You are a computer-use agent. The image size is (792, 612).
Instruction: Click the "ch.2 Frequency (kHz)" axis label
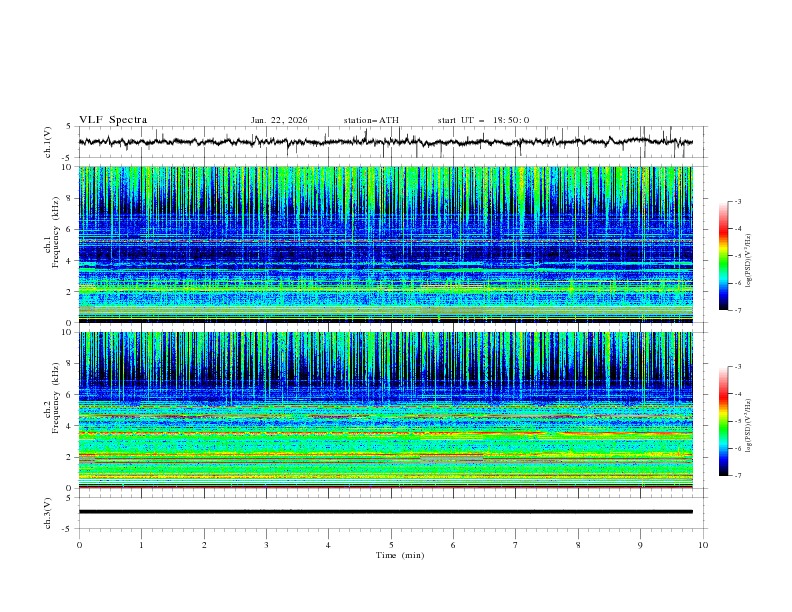point(51,398)
